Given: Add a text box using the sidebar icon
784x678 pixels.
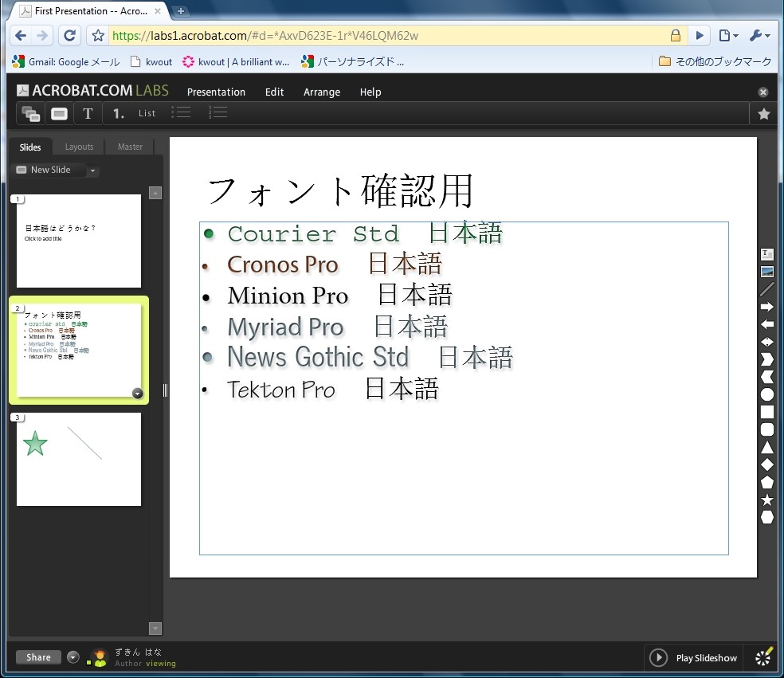Looking at the screenshot, I should coord(766,253).
